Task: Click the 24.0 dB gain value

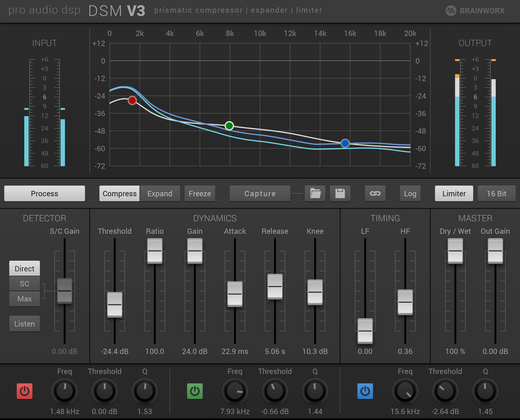Action: [195, 351]
